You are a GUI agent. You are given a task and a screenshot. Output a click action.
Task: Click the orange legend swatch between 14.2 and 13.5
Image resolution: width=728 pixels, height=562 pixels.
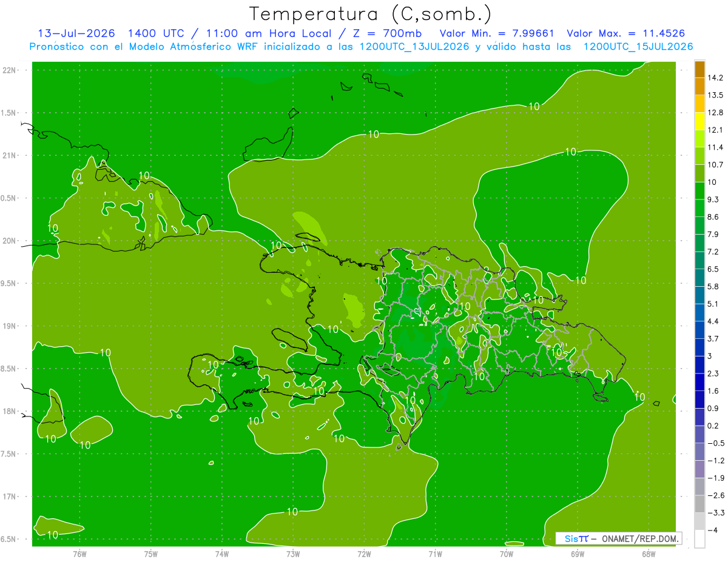[x=699, y=86]
